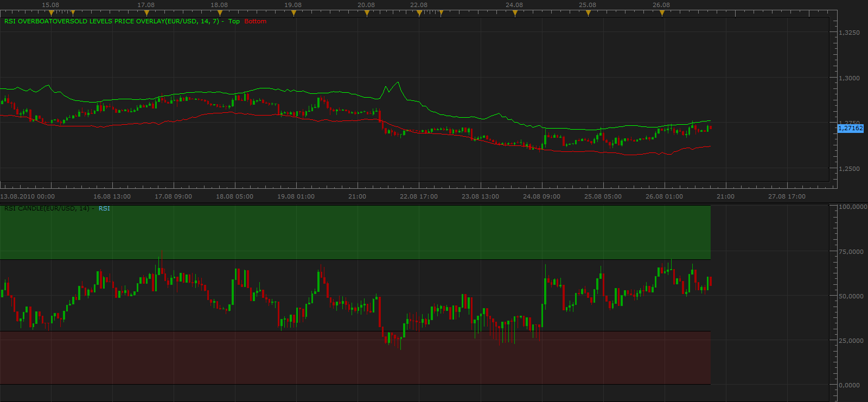Click the triangle marker below 20.08

click(367, 13)
